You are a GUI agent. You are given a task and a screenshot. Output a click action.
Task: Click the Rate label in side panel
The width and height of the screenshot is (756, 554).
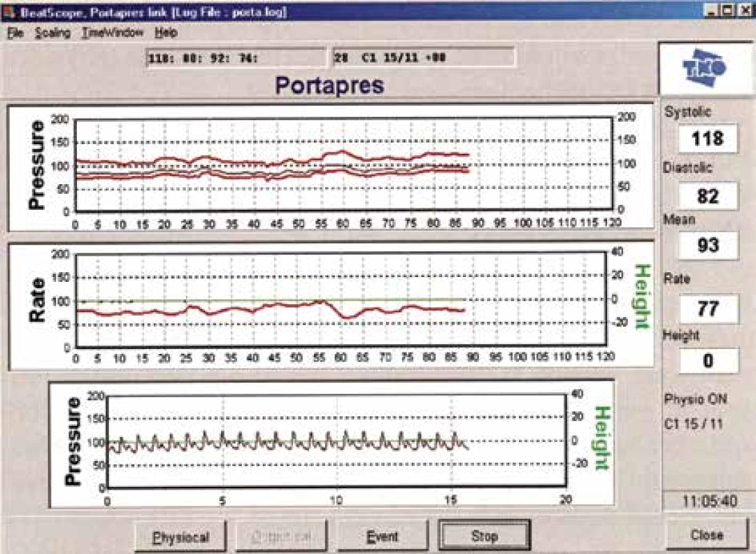coord(677,278)
